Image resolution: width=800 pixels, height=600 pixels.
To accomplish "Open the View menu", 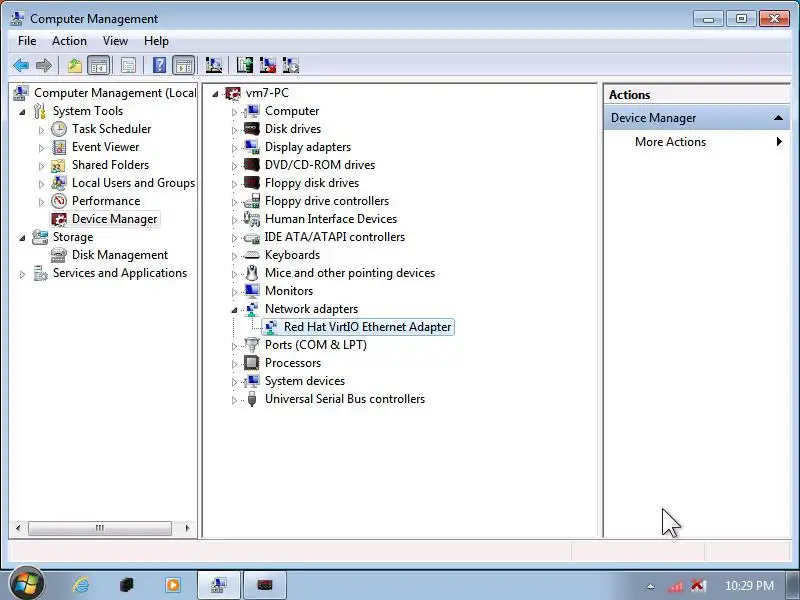I will [x=115, y=41].
